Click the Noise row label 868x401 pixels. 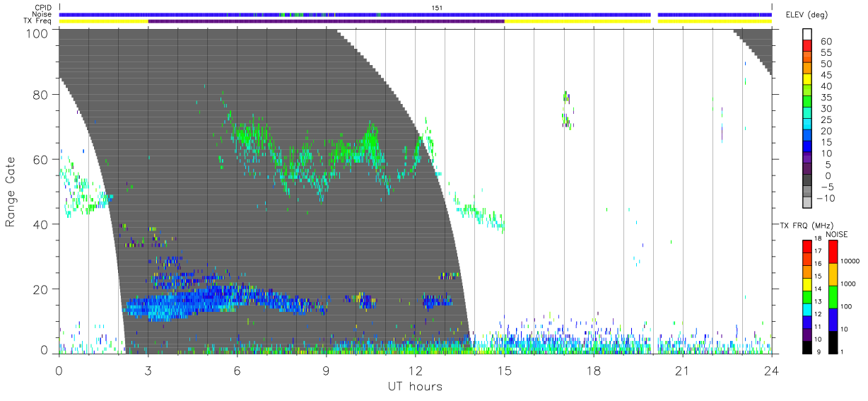(43, 14)
